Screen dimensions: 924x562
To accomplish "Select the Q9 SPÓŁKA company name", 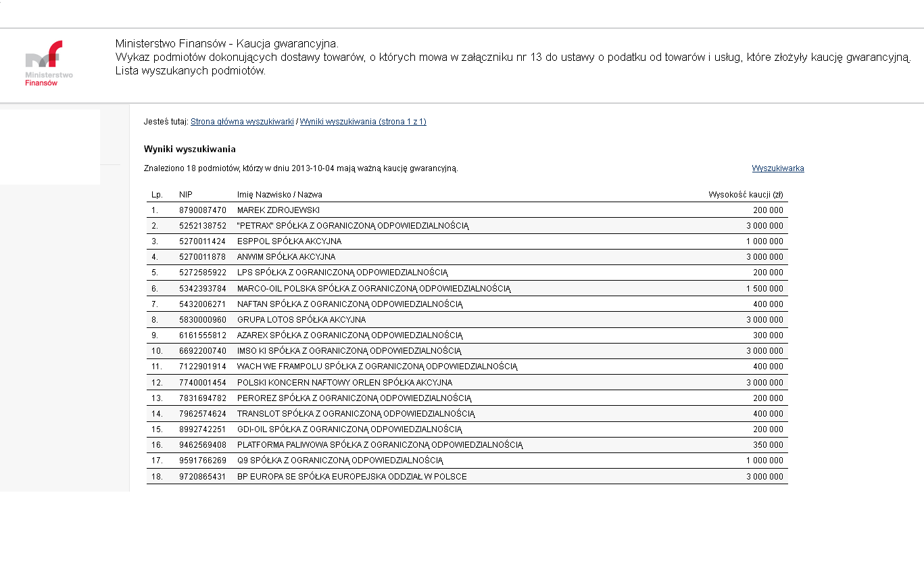I will pyautogui.click(x=340, y=461).
